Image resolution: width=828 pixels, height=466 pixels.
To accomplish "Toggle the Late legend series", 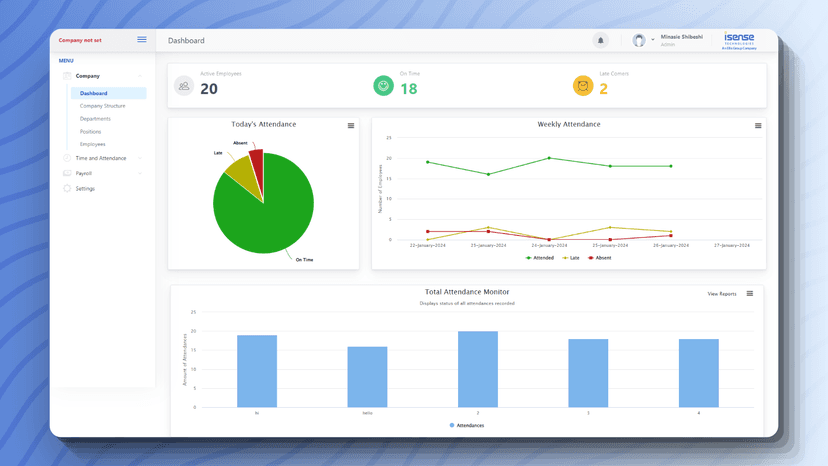I will click(571, 258).
